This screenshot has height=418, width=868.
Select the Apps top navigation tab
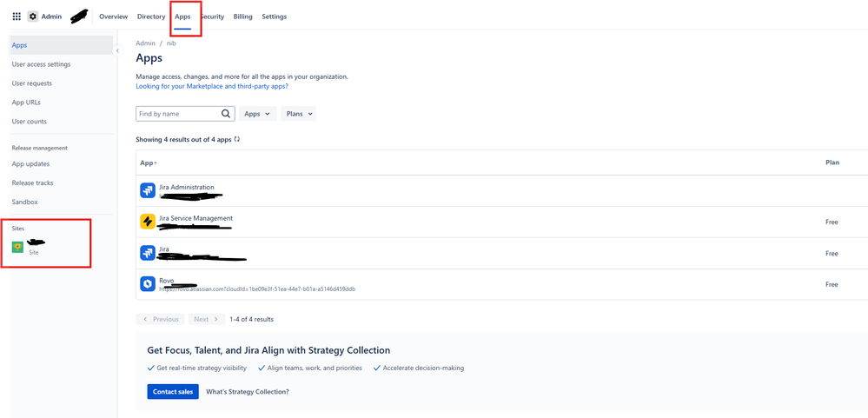click(x=182, y=17)
